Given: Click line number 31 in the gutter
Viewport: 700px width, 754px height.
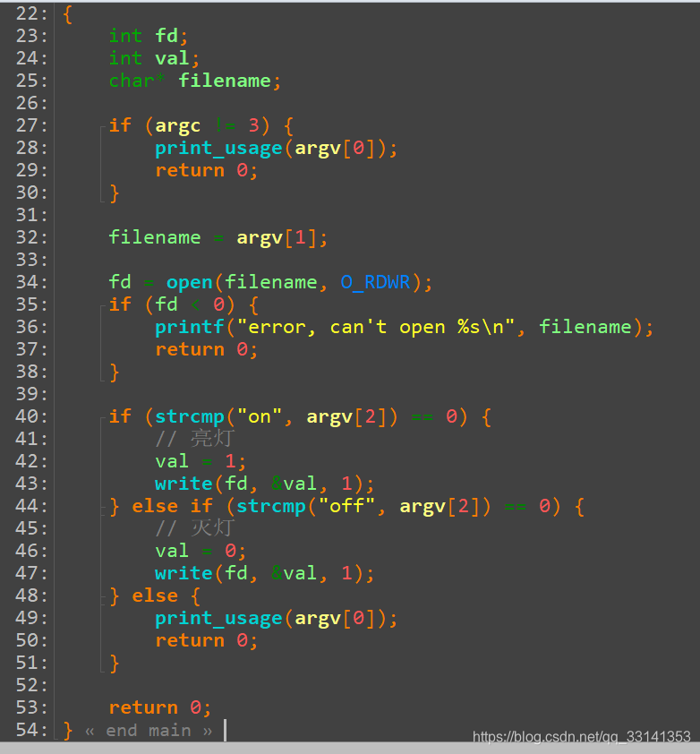Looking at the screenshot, I should (31, 216).
